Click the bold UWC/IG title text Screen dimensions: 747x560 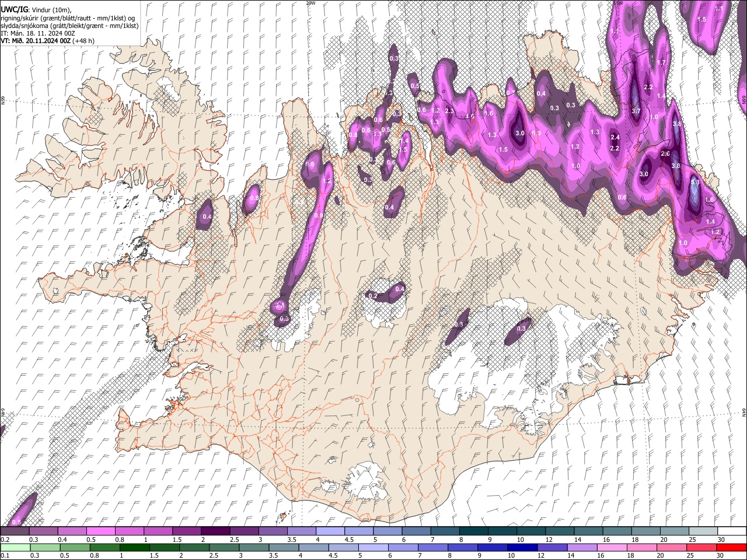coord(15,10)
